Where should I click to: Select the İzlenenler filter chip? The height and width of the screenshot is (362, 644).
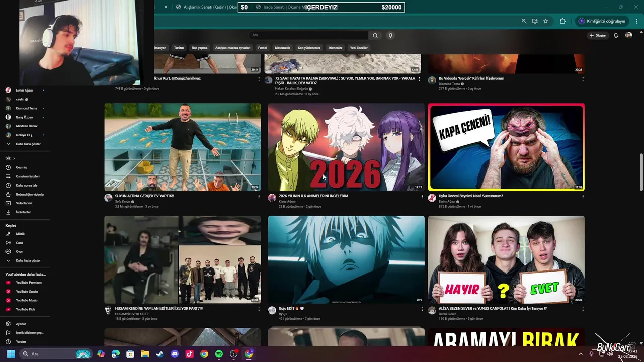coord(335,48)
